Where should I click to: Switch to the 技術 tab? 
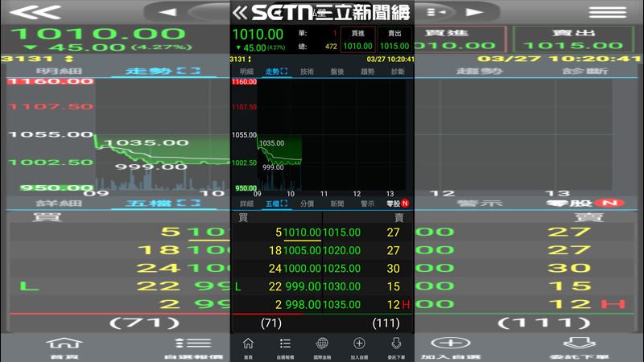307,72
